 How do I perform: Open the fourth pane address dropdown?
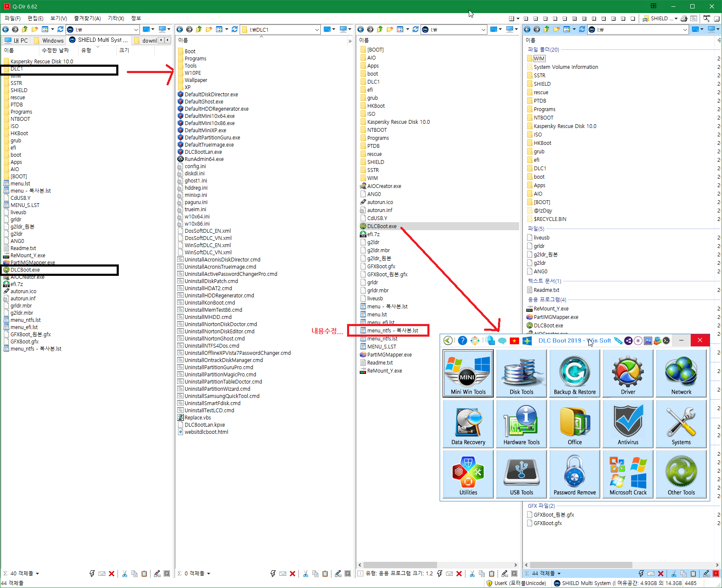[685, 30]
